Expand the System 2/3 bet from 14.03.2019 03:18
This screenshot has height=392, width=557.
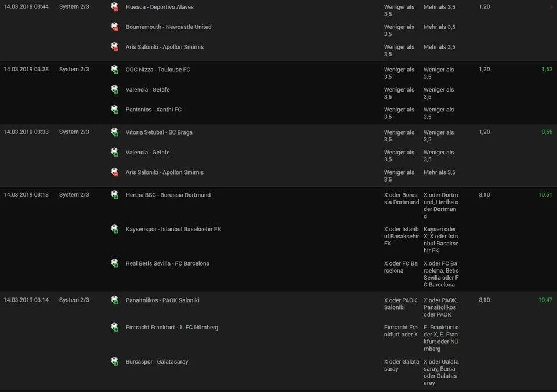74,195
